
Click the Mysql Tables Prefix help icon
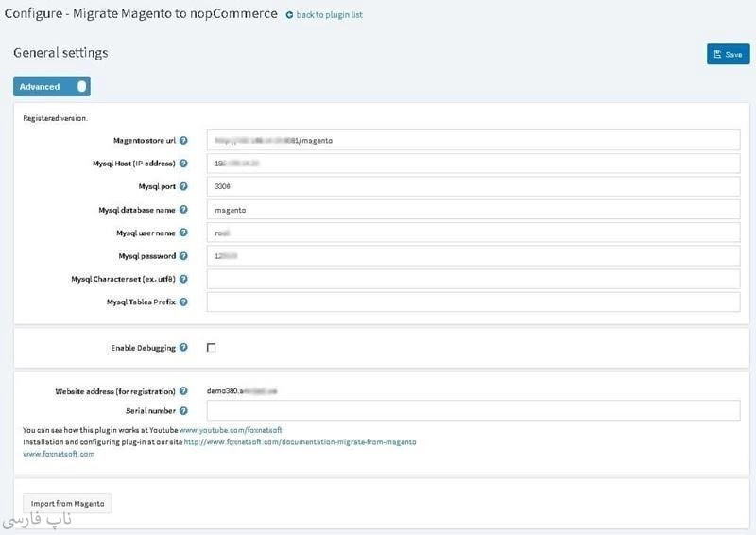point(183,302)
